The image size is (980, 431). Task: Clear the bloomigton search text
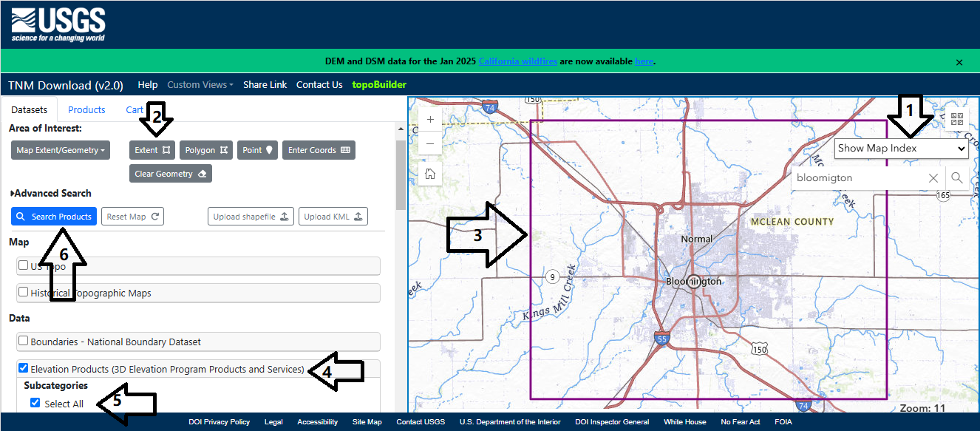coord(933,178)
